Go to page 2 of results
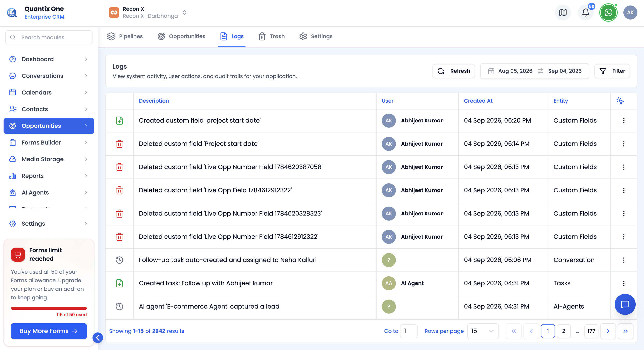This screenshot has height=350, width=644. coord(564,331)
